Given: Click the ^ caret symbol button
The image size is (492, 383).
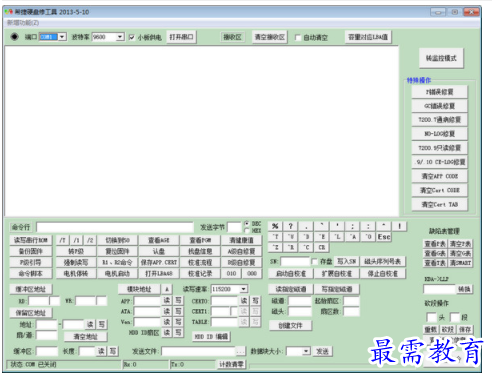Looking at the screenshot, I should click(x=384, y=226).
